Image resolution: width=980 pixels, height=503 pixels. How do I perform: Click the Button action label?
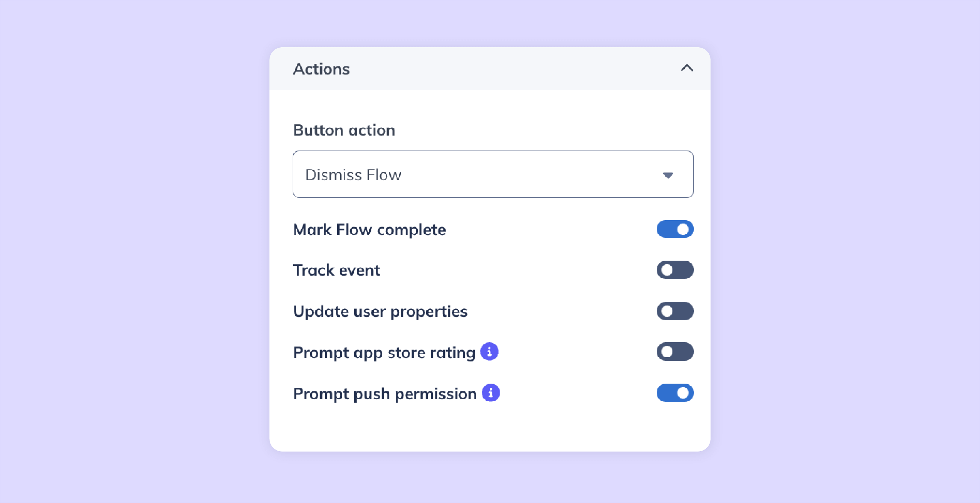click(344, 130)
